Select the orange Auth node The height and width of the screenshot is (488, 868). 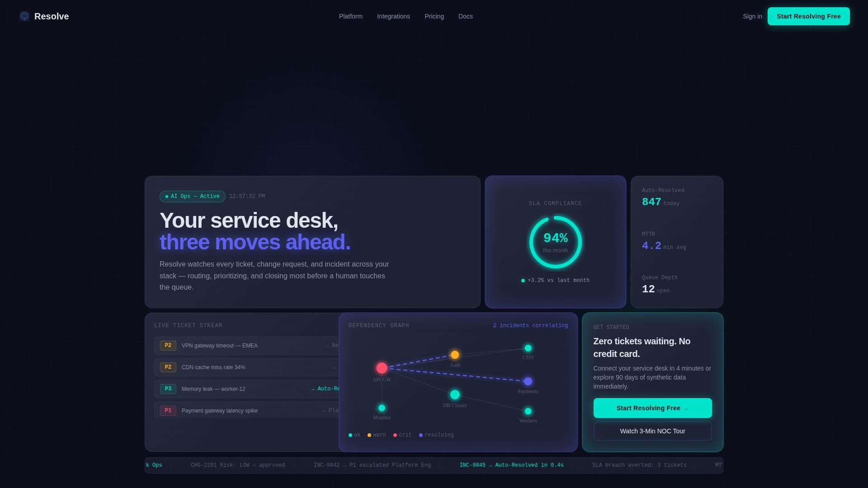(x=455, y=355)
